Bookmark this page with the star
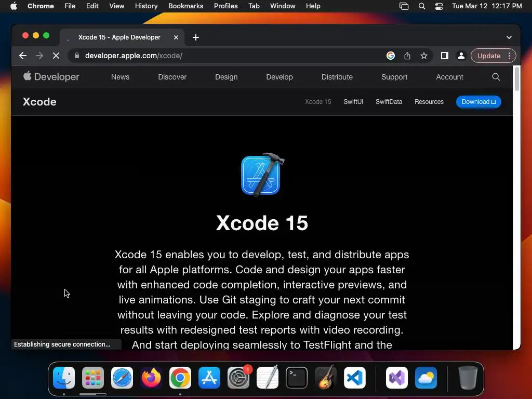Image resolution: width=532 pixels, height=399 pixels. [424, 56]
